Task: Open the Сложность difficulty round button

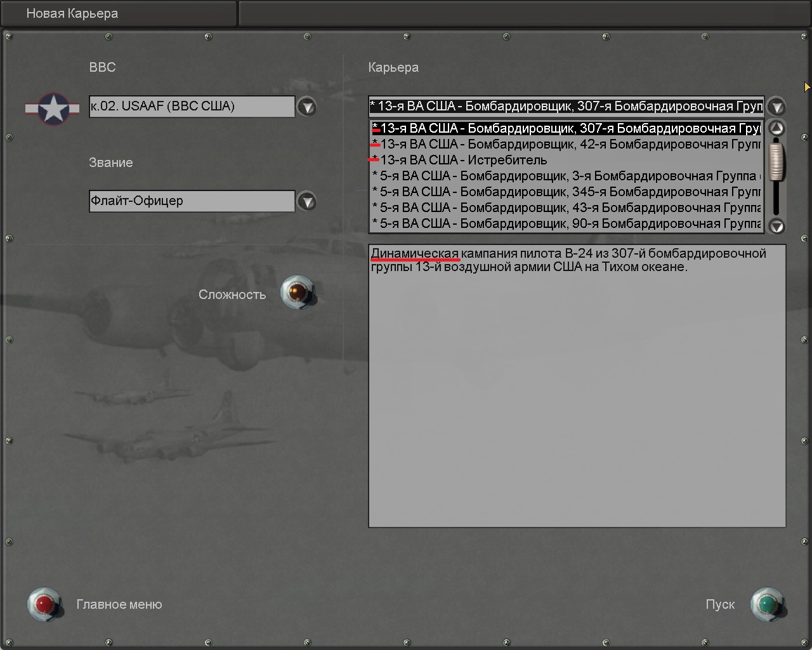Action: click(x=298, y=292)
